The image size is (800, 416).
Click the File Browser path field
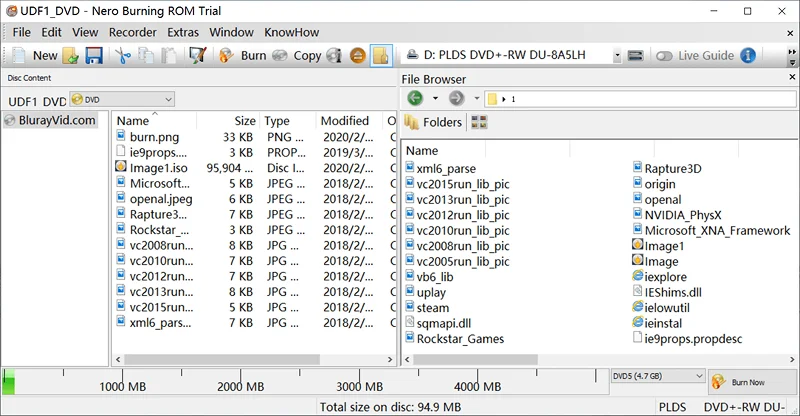(x=640, y=99)
